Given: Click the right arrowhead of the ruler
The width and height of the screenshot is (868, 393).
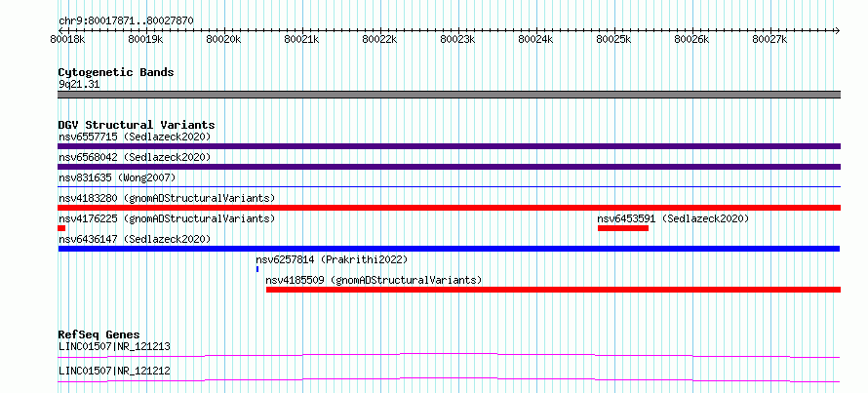Looking at the screenshot, I should pyautogui.click(x=838, y=30).
